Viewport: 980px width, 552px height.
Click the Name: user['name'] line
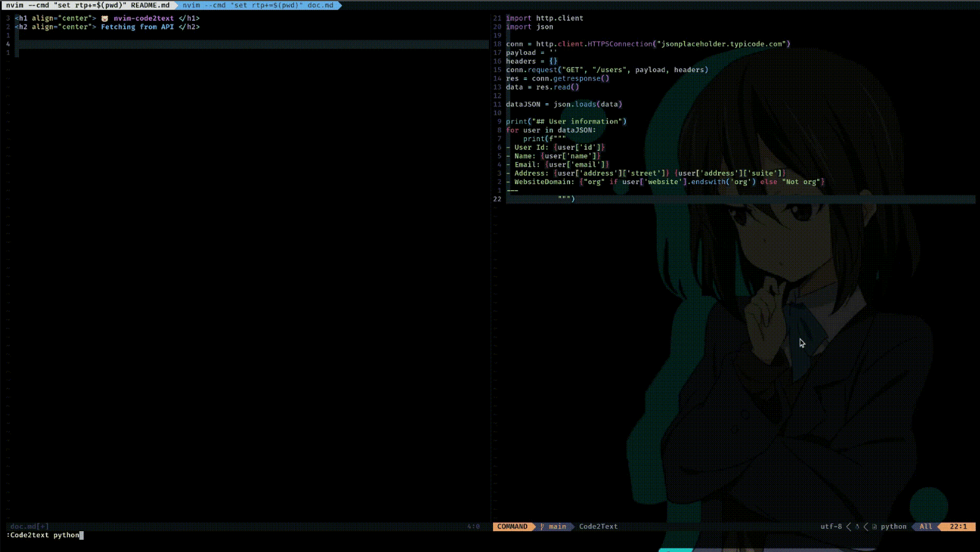[553, 156]
